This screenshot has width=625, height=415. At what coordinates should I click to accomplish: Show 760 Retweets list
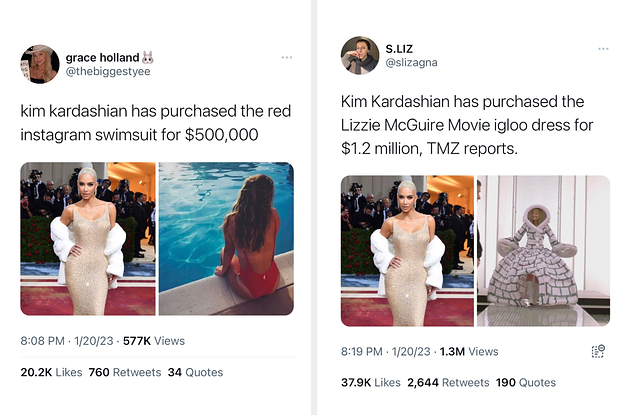[x=112, y=373]
